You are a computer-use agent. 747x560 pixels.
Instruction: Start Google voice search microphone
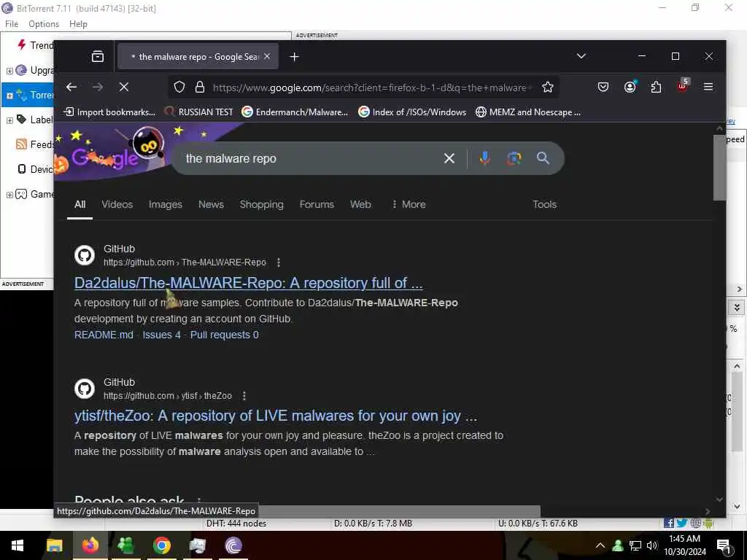click(484, 158)
